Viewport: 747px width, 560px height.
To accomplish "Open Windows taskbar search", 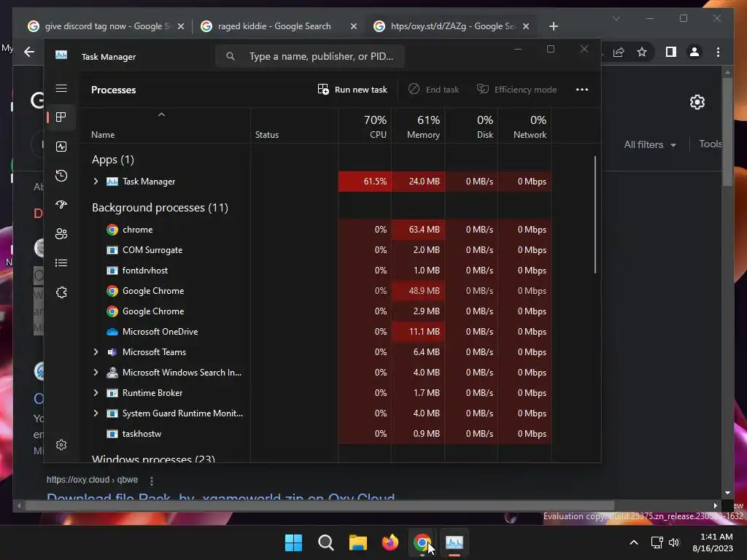I will tap(326, 542).
